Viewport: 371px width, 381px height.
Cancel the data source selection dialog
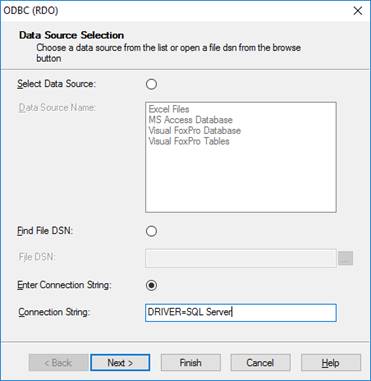(x=260, y=363)
